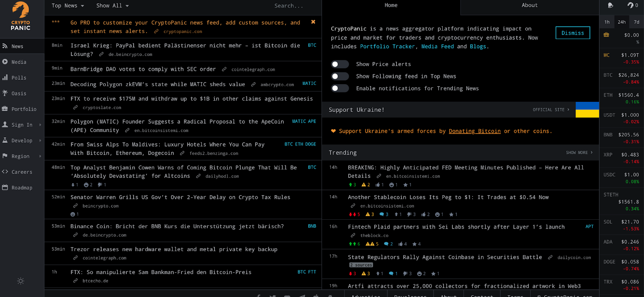Open the Blogs link
This screenshot has width=644, height=297.
pyautogui.click(x=478, y=47)
